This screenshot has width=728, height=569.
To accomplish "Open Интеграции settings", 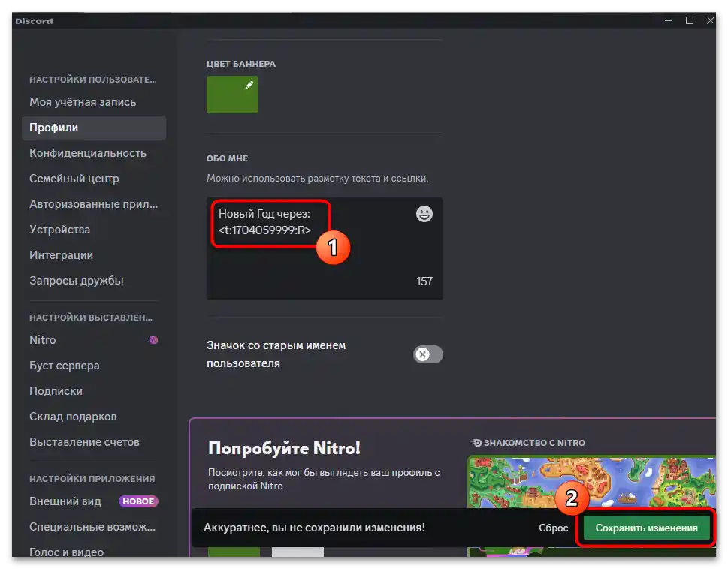I will tap(94, 255).
